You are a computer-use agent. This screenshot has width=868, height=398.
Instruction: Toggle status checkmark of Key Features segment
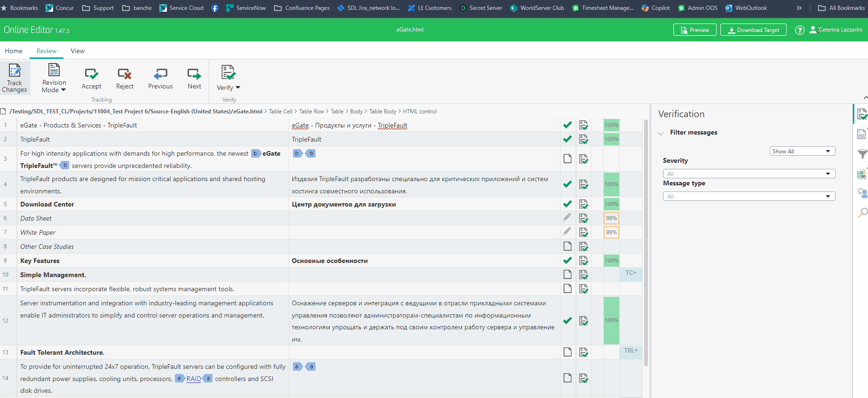(568, 260)
